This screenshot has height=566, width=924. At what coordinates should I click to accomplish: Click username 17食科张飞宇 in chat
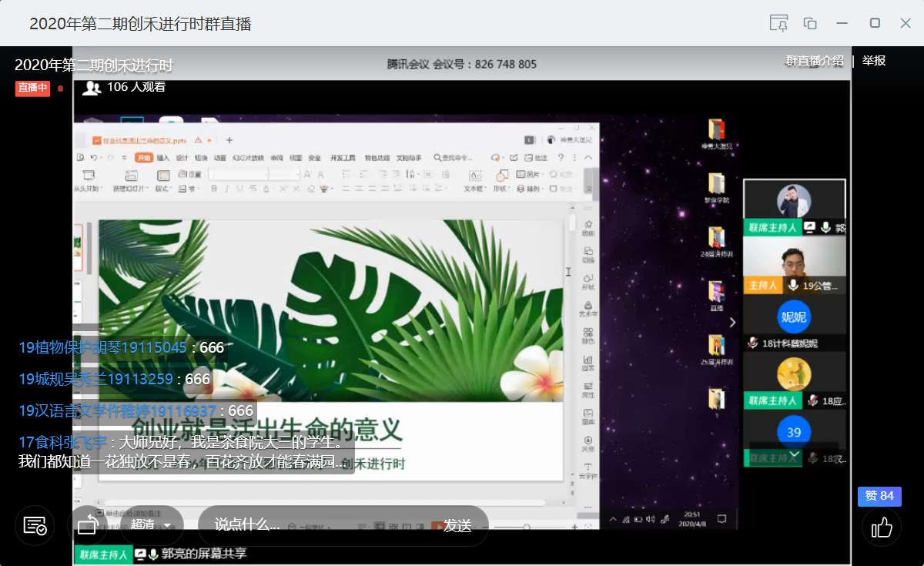click(63, 443)
